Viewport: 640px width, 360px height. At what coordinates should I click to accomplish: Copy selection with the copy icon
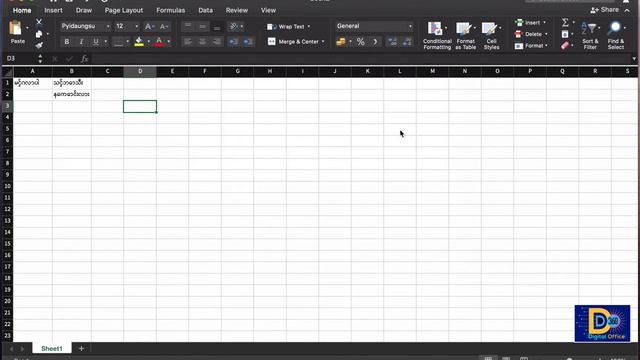coord(39,34)
